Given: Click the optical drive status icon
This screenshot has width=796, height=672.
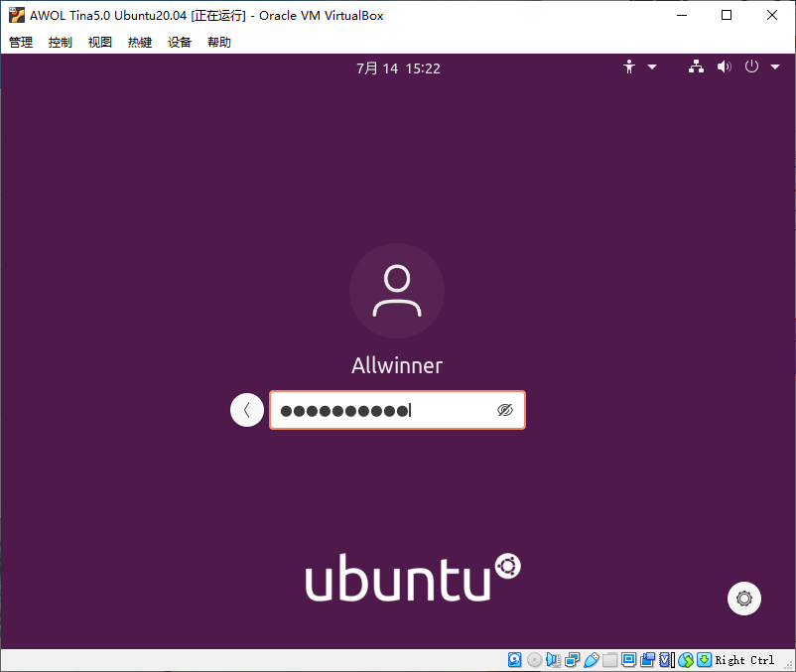Looking at the screenshot, I should [534, 659].
